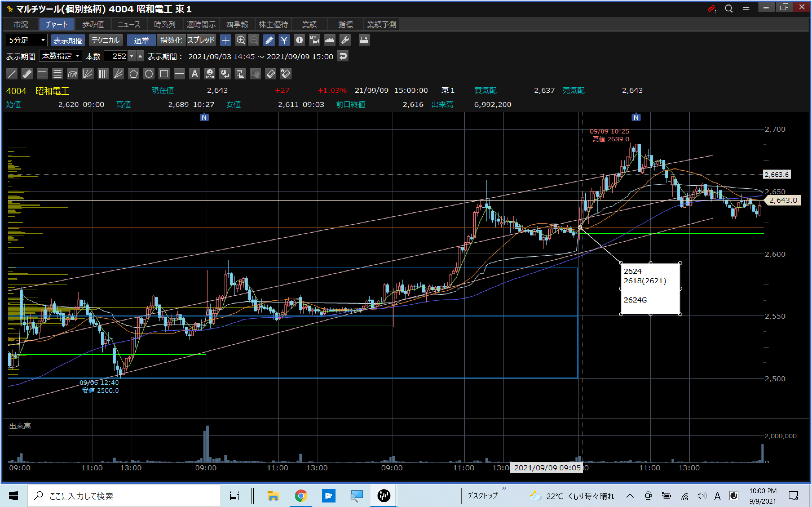Toggle the 表示期間 display period button
812x507 pixels.
point(68,40)
